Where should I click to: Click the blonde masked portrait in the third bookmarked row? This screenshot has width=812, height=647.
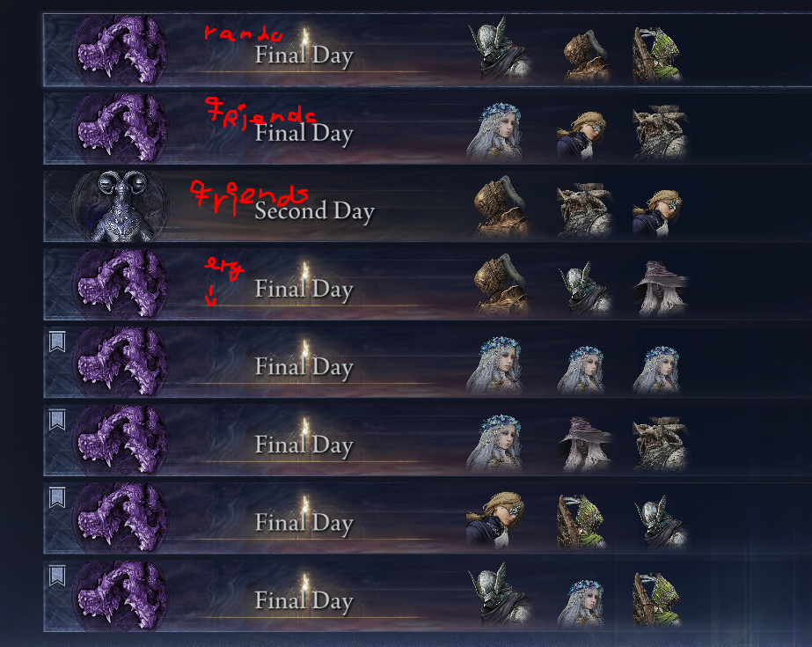point(496,519)
